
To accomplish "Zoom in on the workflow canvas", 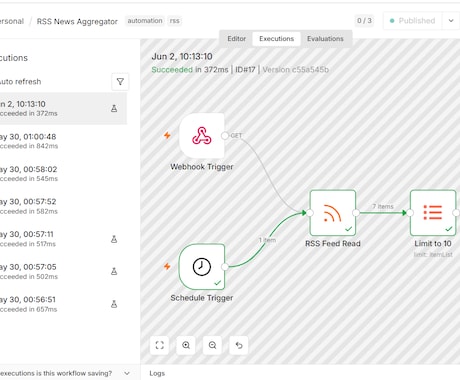I will 186,345.
